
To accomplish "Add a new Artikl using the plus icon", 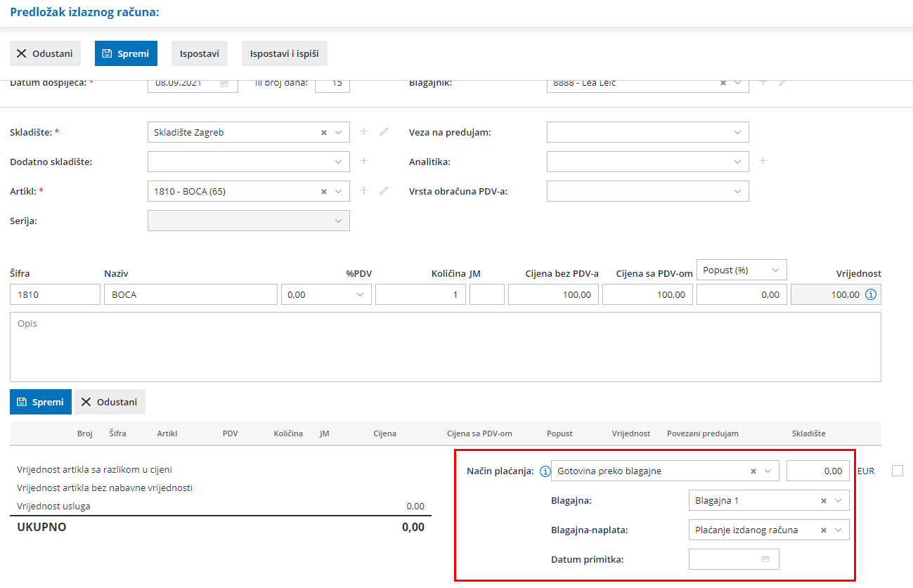I will (364, 190).
